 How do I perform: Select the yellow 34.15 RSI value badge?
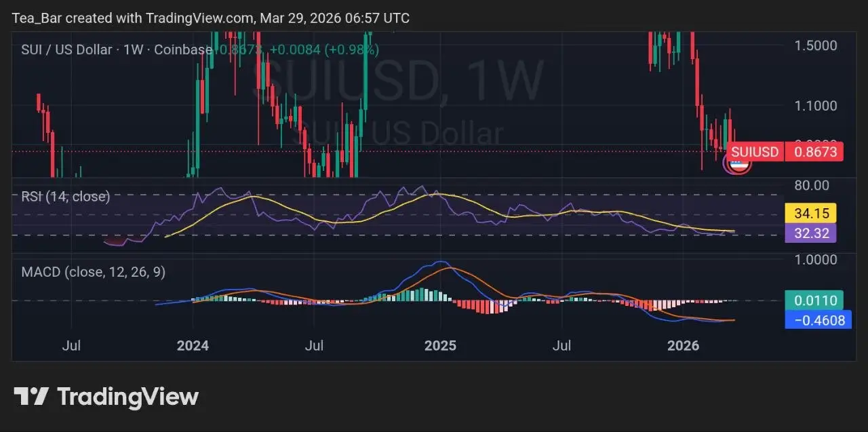coord(811,213)
